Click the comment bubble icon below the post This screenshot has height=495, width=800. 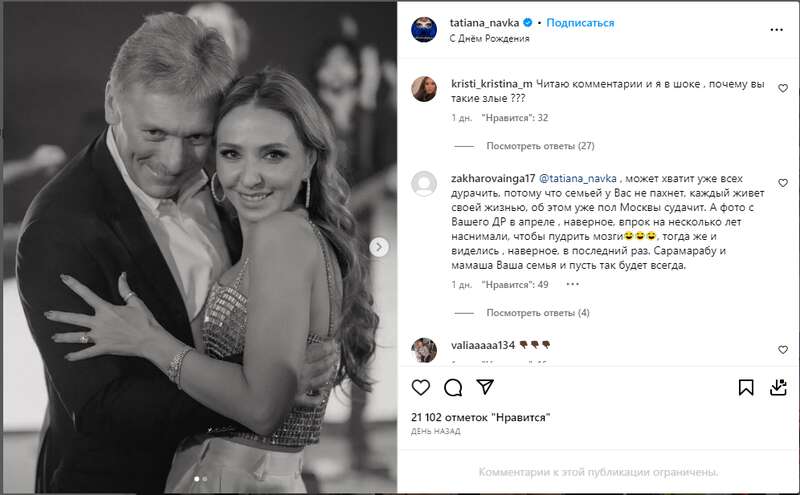[x=452, y=387]
